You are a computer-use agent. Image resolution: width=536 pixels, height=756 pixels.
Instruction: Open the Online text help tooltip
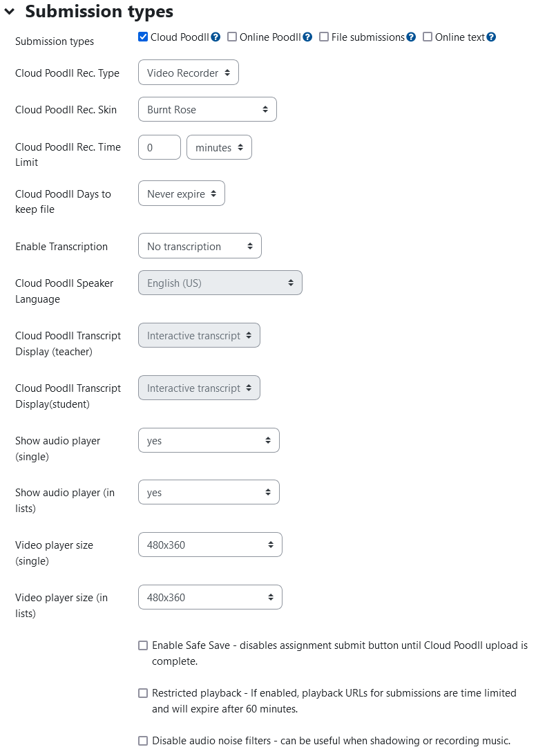click(x=491, y=37)
